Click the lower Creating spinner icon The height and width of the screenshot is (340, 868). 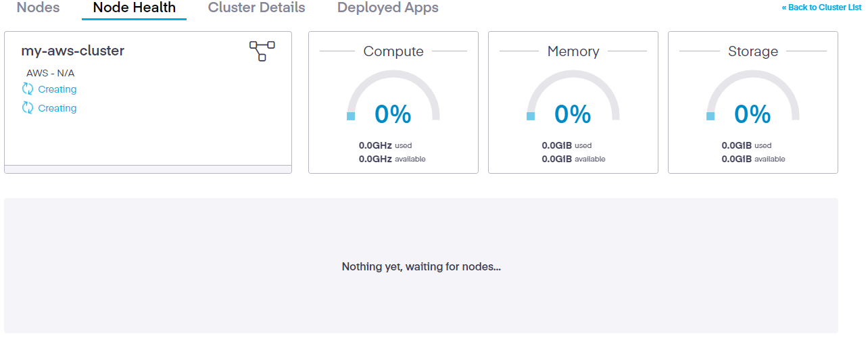point(28,107)
